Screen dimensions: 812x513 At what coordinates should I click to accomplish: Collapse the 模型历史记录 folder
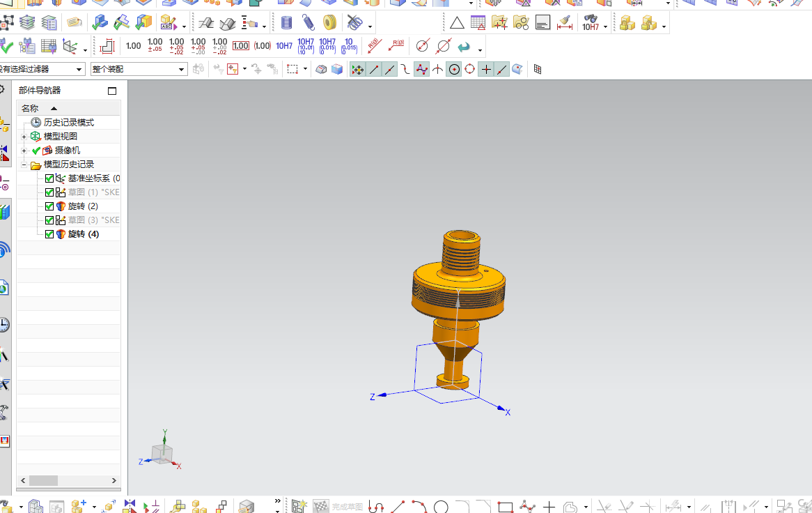[24, 164]
